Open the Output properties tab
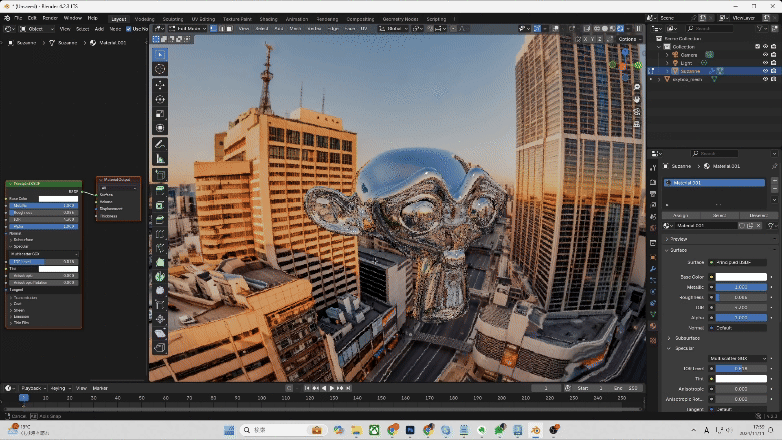782x440 pixels. (653, 194)
